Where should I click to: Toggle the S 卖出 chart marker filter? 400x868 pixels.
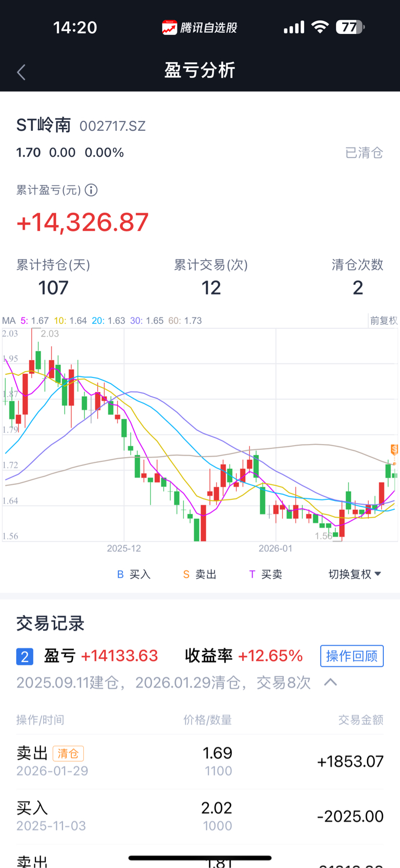(x=199, y=574)
